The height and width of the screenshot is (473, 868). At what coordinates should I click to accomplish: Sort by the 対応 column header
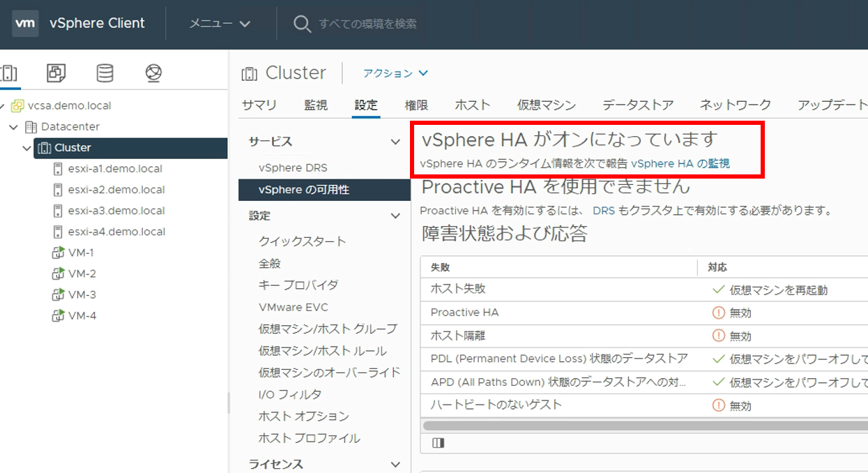coord(718,267)
